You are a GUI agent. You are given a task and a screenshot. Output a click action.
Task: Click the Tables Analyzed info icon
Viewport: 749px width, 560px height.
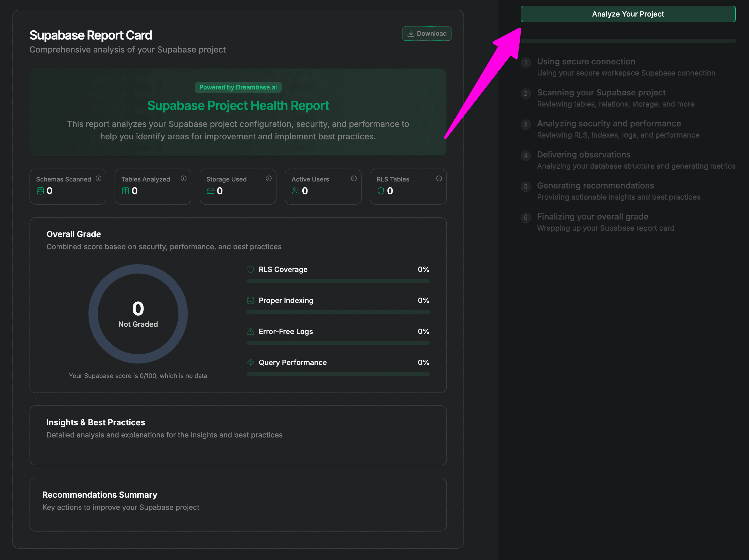[184, 178]
